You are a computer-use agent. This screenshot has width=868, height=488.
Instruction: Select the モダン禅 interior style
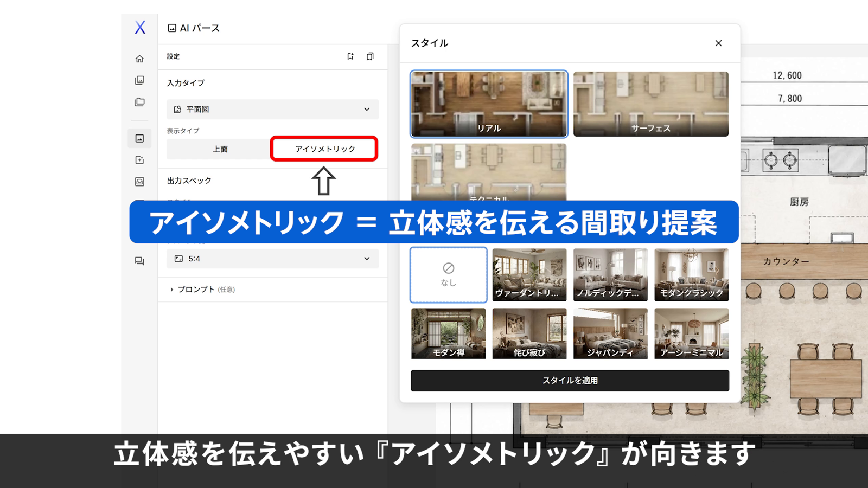(x=449, y=333)
